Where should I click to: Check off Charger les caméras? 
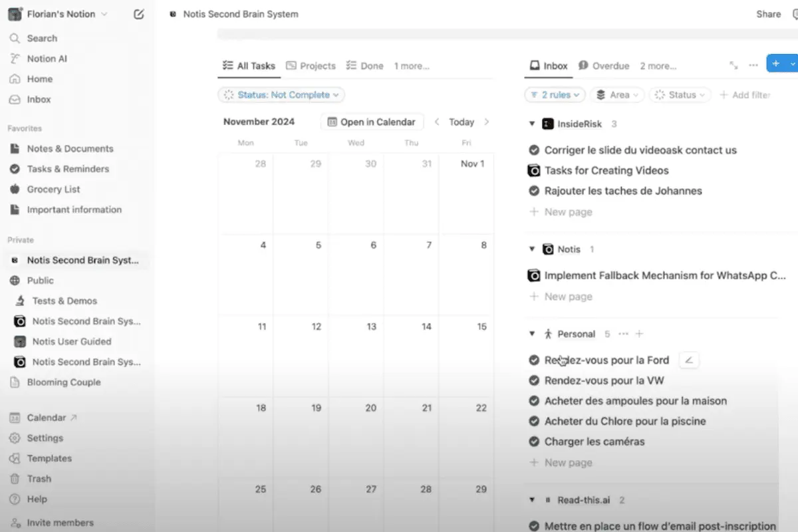coord(534,442)
